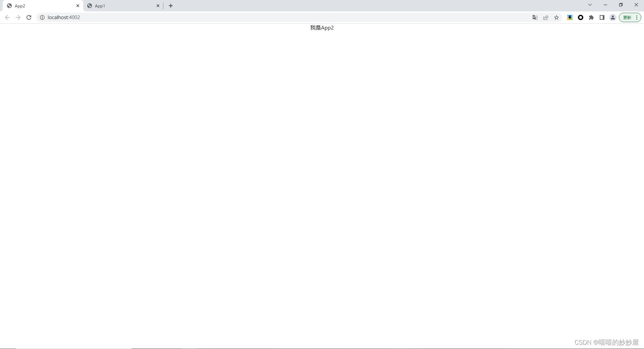The width and height of the screenshot is (644, 349).
Task: Click the reload page icon
Action: (29, 17)
